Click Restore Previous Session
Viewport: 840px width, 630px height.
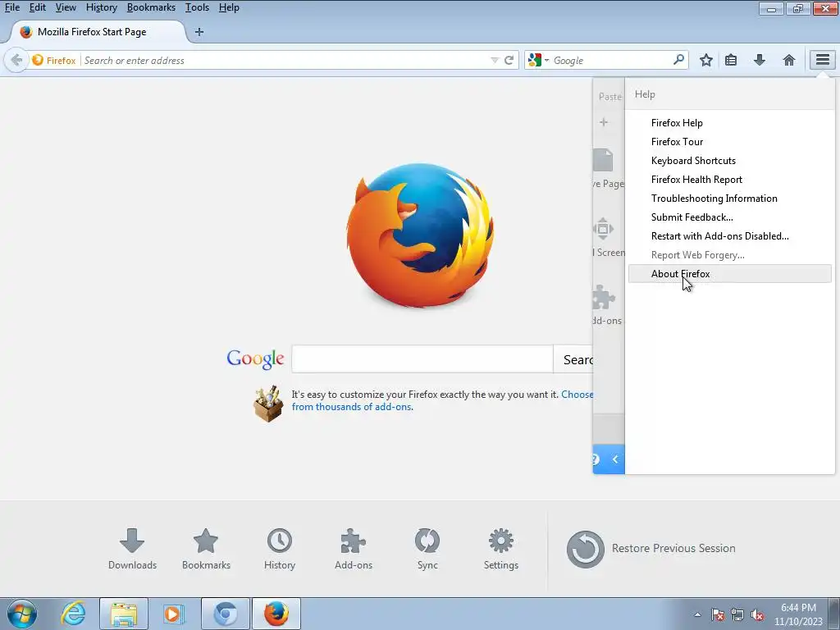tap(651, 549)
